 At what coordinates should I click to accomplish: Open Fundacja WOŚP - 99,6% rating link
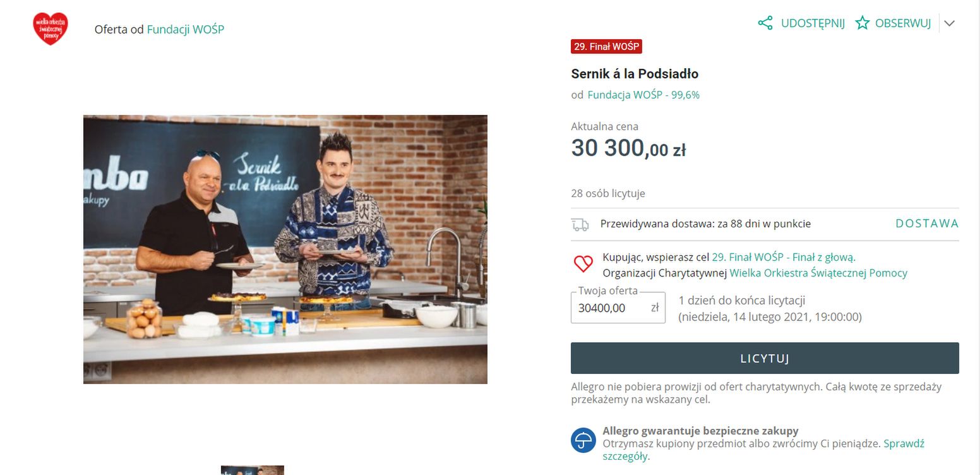[643, 95]
